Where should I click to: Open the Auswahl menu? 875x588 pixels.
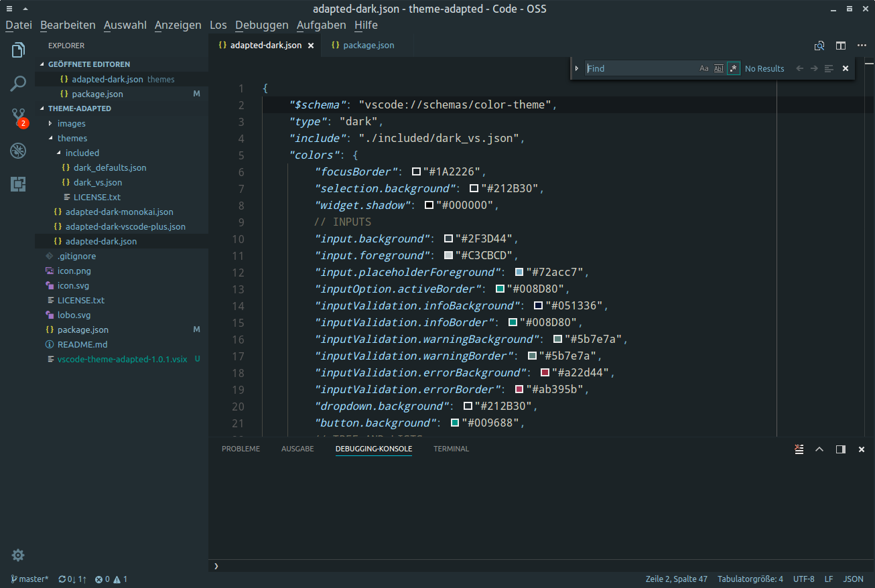(x=125, y=25)
